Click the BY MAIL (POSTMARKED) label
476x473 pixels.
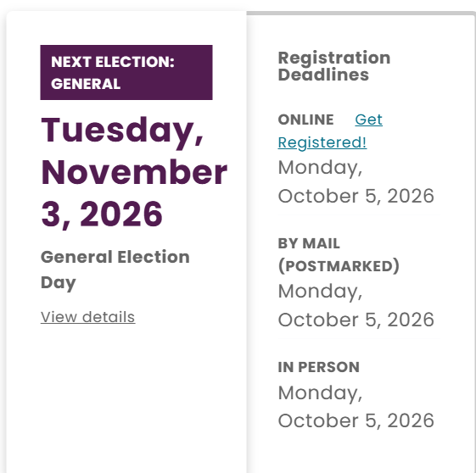pos(339,255)
